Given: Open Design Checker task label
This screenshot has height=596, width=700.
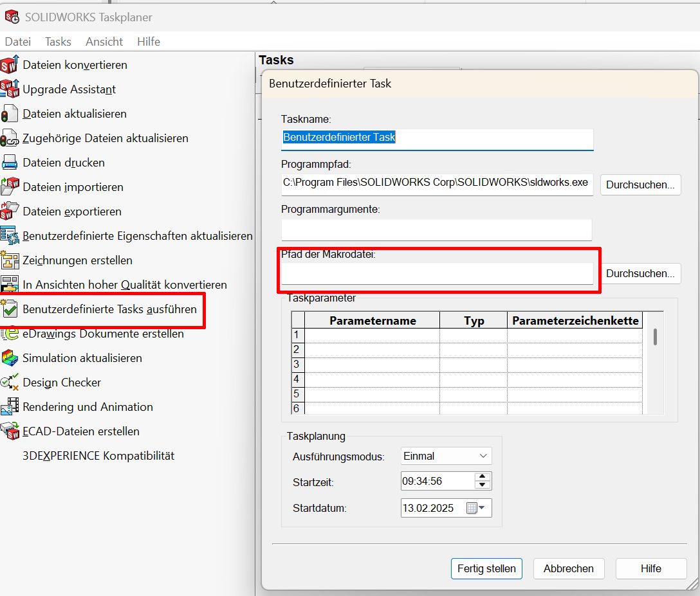Looking at the screenshot, I should pos(62,383).
